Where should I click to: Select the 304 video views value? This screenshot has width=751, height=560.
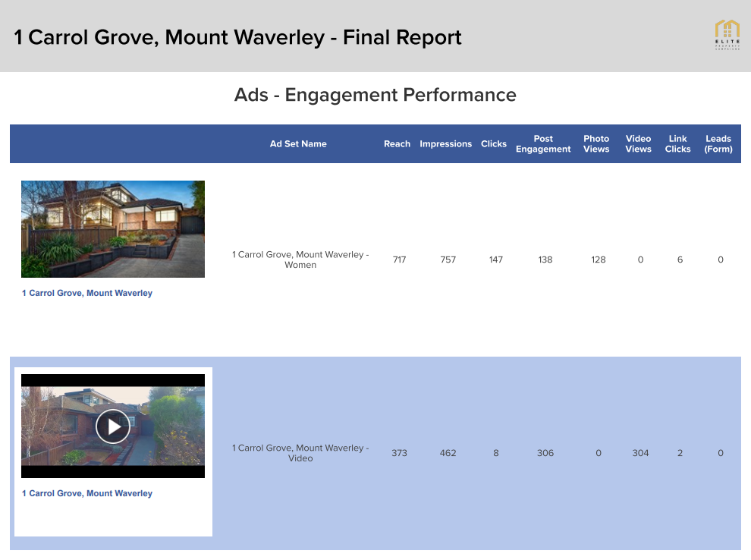[640, 453]
